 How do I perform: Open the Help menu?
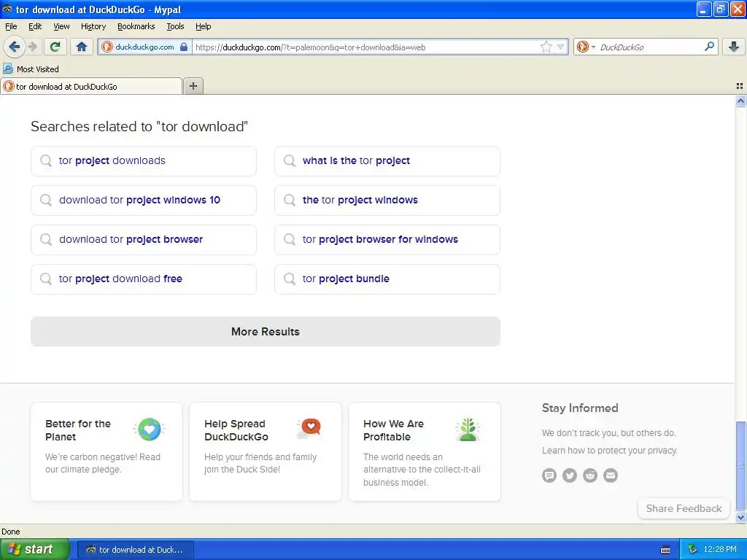(203, 26)
